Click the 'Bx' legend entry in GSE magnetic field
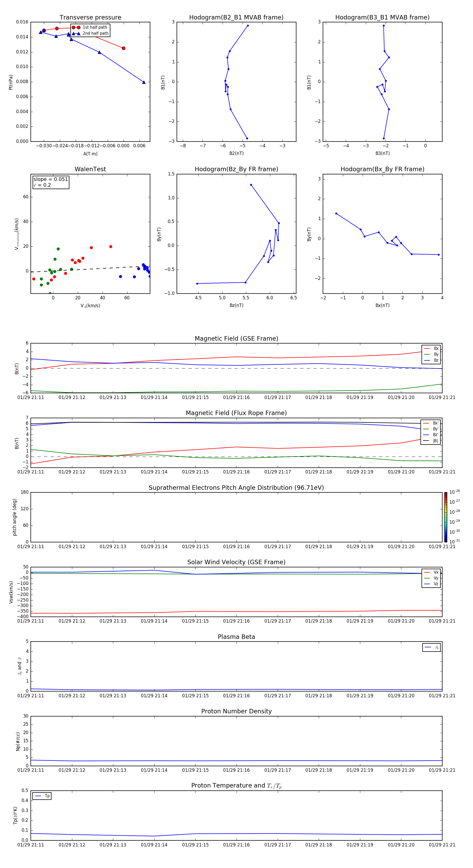The image size is (473, 868). (x=431, y=349)
